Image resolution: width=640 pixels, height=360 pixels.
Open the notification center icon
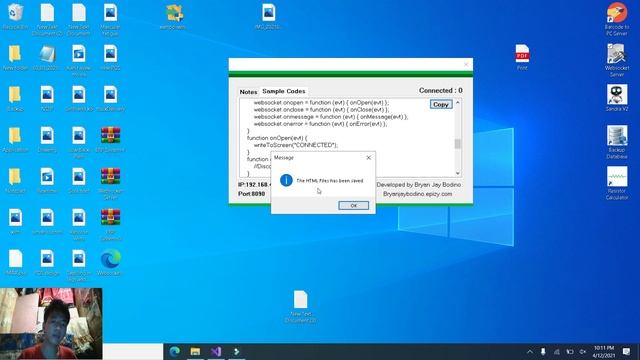point(627,351)
